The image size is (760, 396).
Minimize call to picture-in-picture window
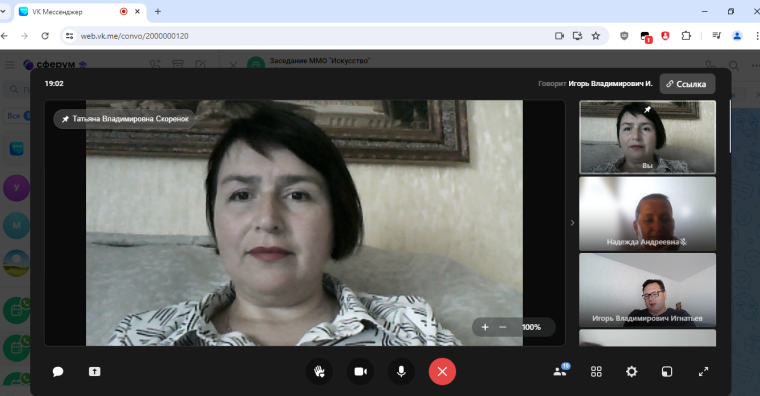667,372
